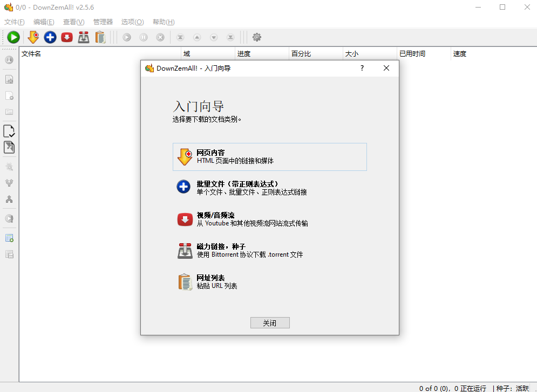Click the 大小 column header
Image resolution: width=537 pixels, height=392 pixels.
[x=370, y=54]
